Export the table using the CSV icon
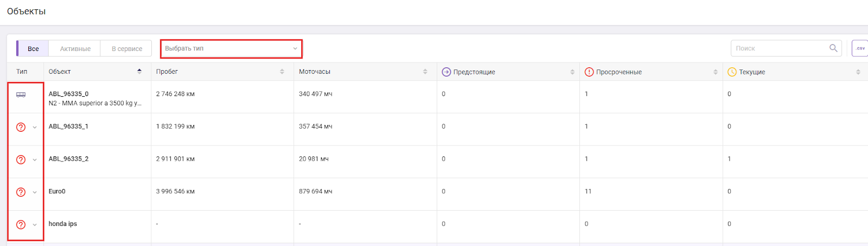 pyautogui.click(x=860, y=48)
